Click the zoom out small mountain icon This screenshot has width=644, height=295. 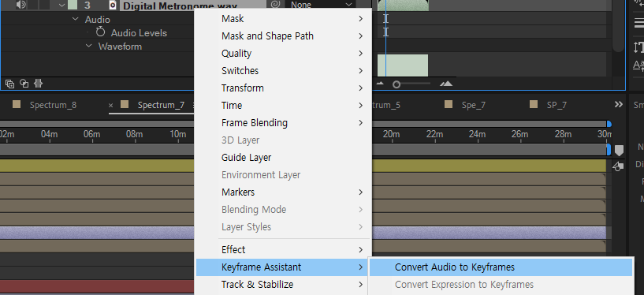pos(380,84)
